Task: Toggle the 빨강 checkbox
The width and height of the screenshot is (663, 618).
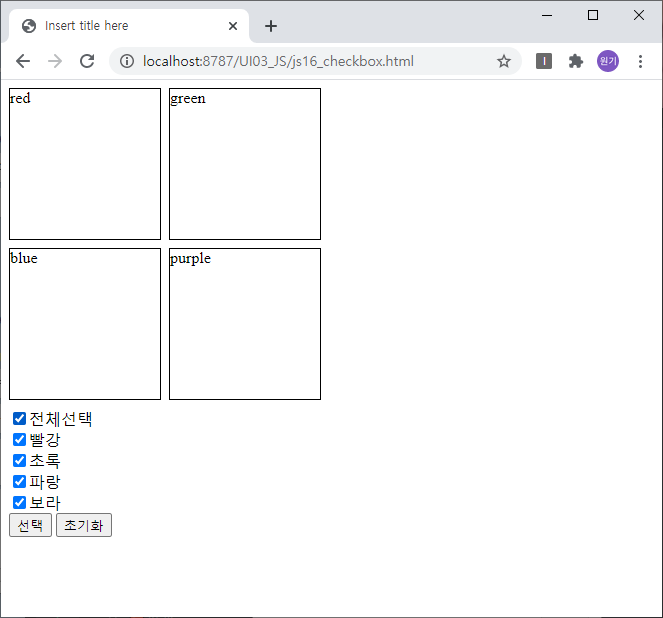Action: [19, 440]
